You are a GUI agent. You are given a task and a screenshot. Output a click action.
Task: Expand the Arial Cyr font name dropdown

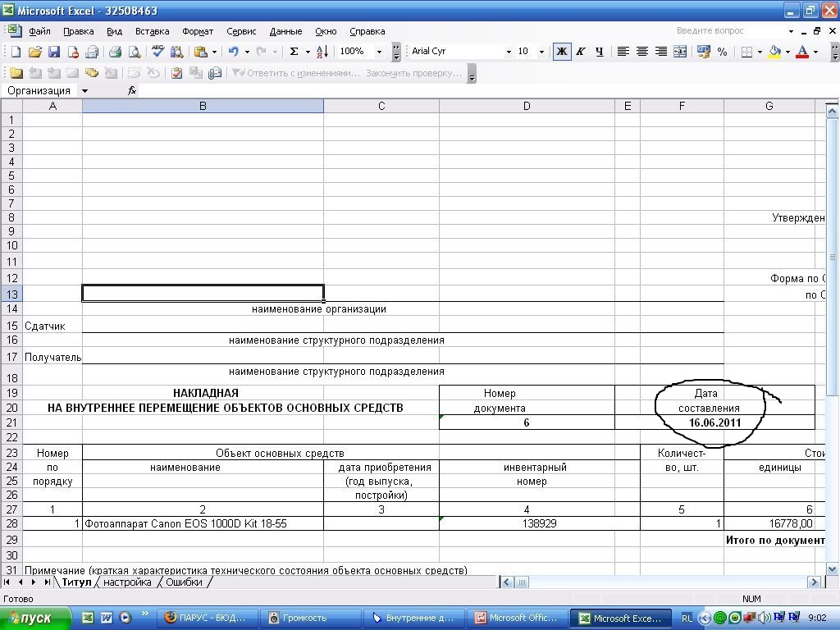508,52
